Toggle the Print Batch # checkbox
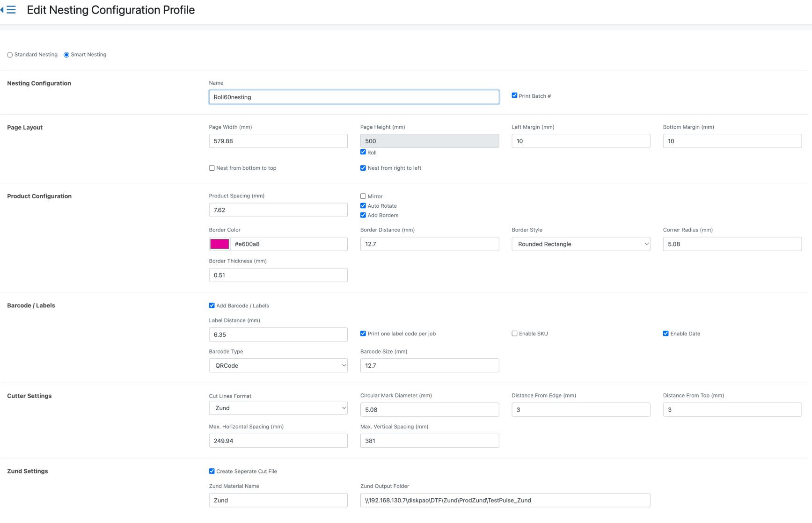812x523 pixels. (514, 95)
